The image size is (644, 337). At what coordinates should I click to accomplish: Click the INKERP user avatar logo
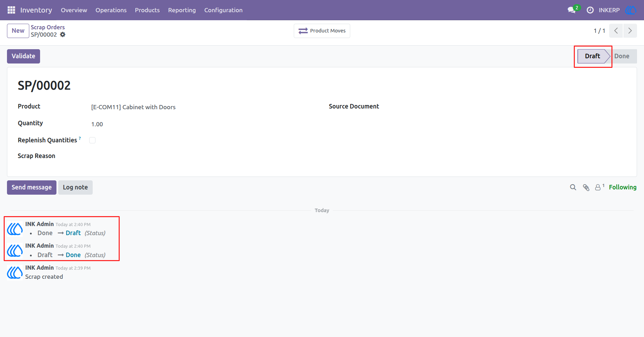631,10
